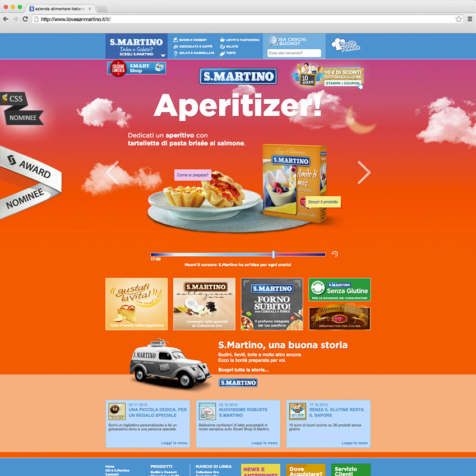Click the 'Come si prepara?' label
Screen dimensions: 476x476
[x=192, y=175]
